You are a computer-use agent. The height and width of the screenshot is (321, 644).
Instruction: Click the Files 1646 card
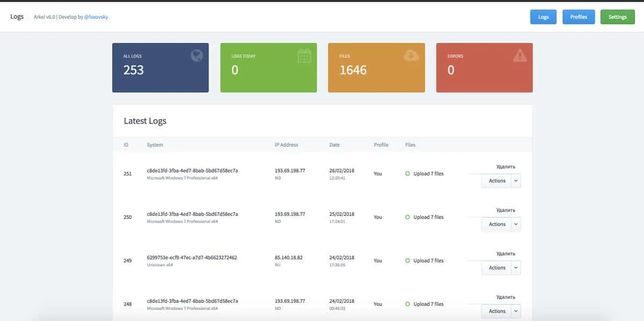(376, 68)
